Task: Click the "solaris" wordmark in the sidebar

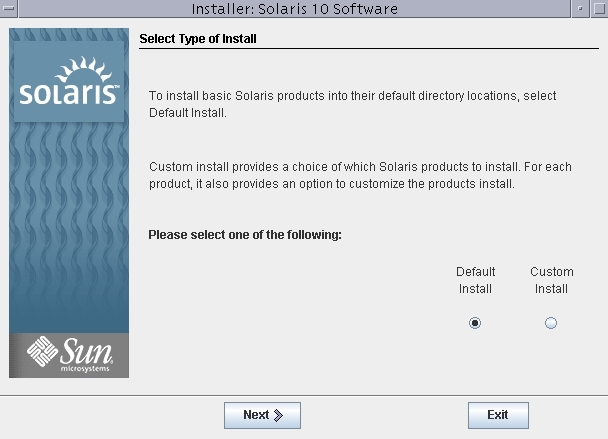Action: coord(68,94)
